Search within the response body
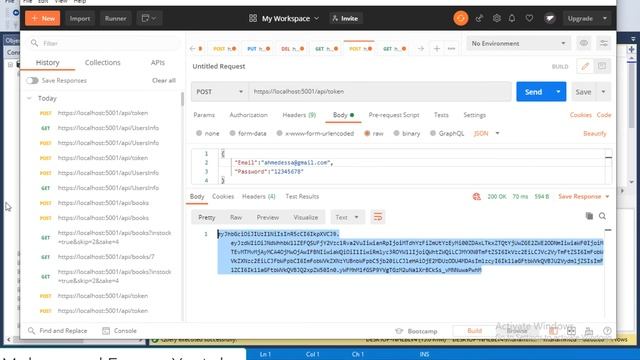Screen dimensions: 640x360 [602, 216]
